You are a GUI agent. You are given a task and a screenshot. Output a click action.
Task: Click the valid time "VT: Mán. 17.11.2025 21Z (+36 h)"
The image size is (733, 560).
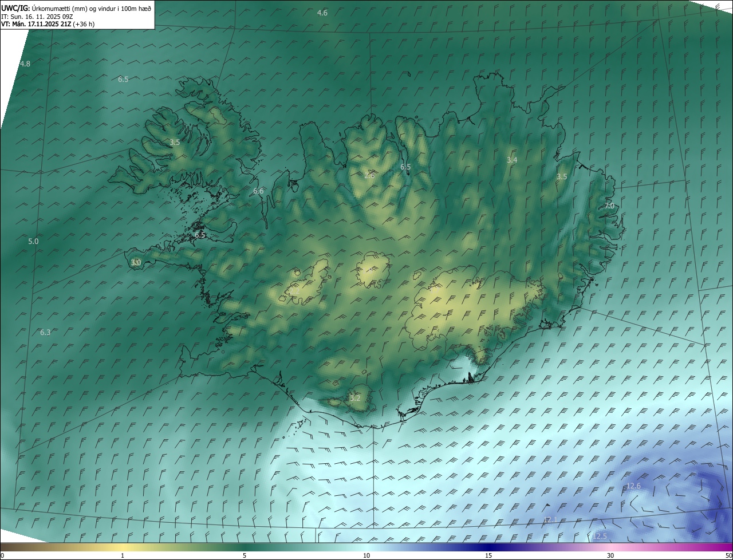pos(48,24)
